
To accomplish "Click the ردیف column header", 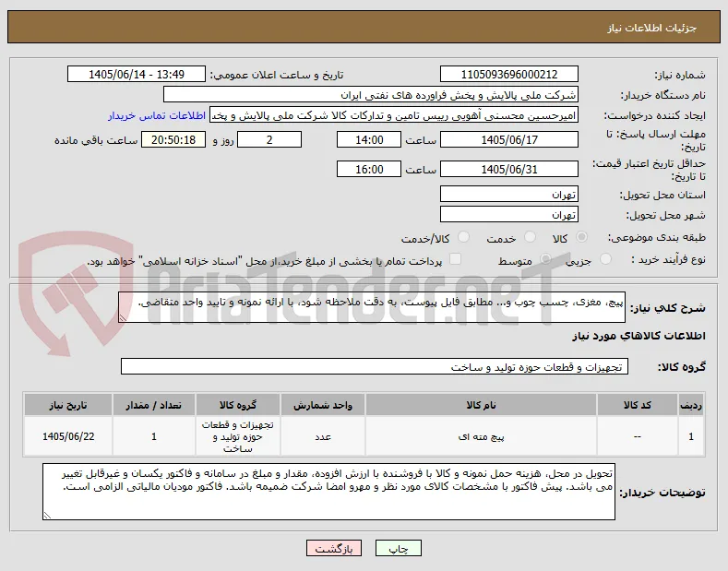I will (x=691, y=405).
